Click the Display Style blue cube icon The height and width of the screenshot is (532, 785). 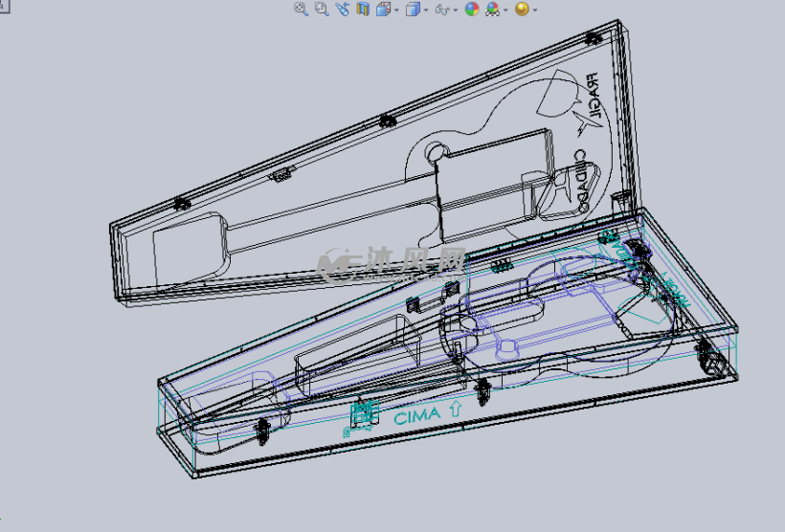point(412,9)
